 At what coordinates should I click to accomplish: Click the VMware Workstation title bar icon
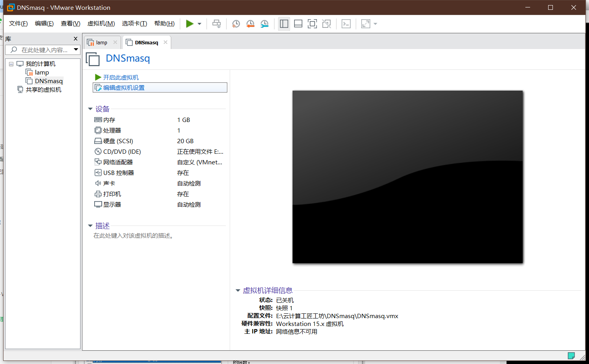coord(11,7)
